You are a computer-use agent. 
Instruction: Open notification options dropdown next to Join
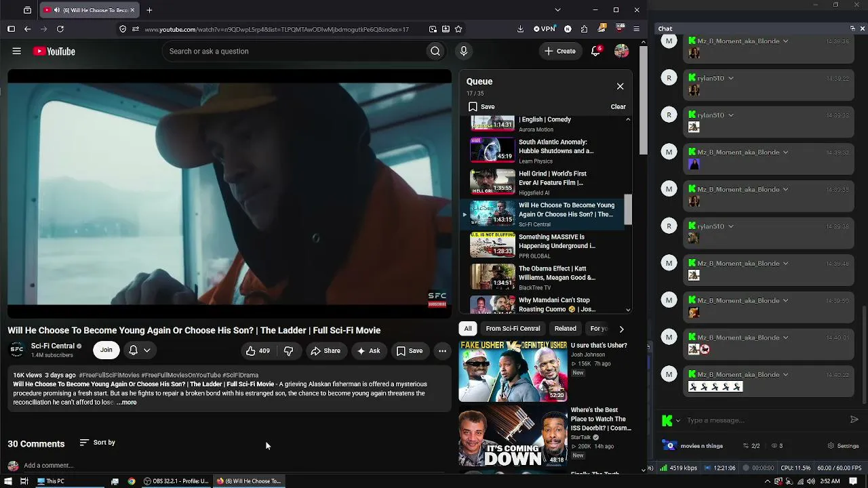pos(146,350)
